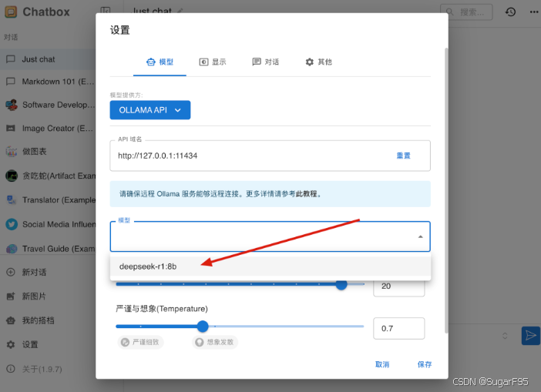Create a 新图片 new image session
Screen dimensions: 541x392
click(48, 297)
